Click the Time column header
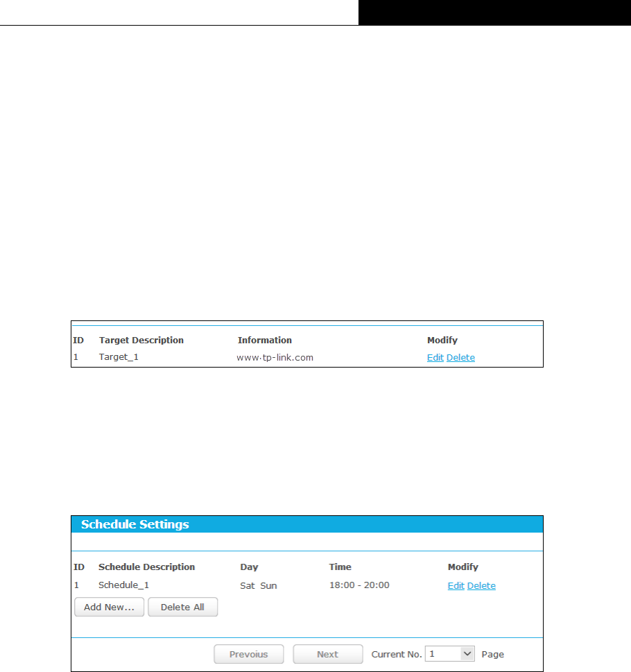 coord(340,567)
